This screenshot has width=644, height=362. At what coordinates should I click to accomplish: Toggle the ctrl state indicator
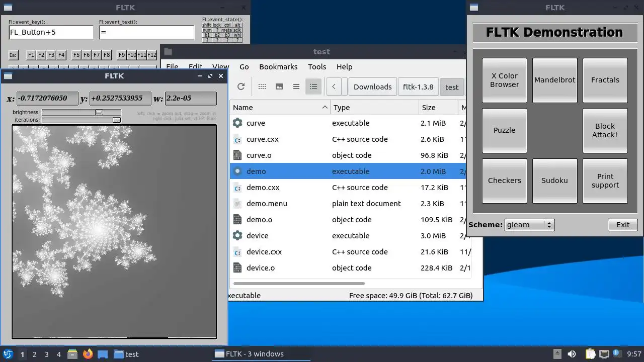(x=227, y=25)
